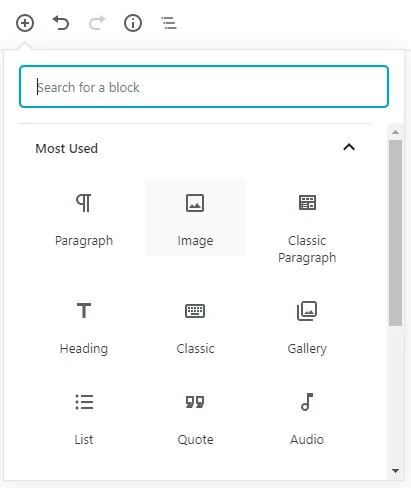This screenshot has height=488, width=411.
Task: Click the scrollbar up arrow
Action: (396, 132)
